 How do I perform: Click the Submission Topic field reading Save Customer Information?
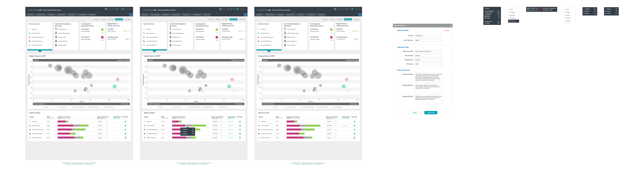tap(428, 51)
